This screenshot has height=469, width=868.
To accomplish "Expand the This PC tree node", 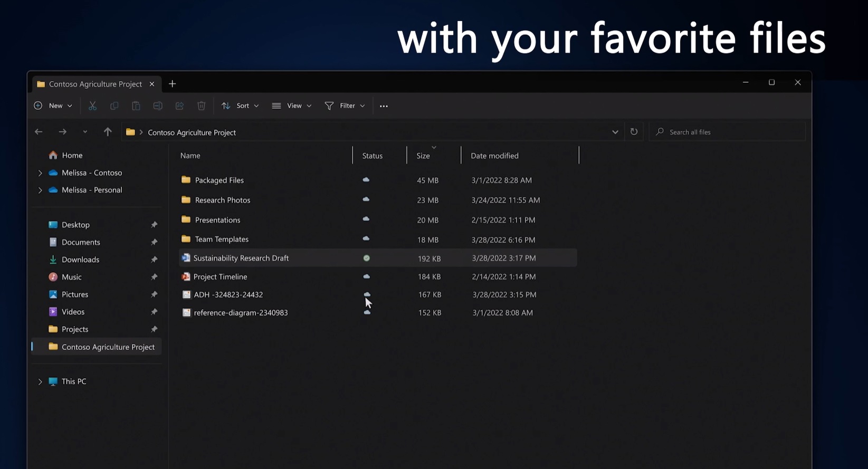I will point(40,381).
